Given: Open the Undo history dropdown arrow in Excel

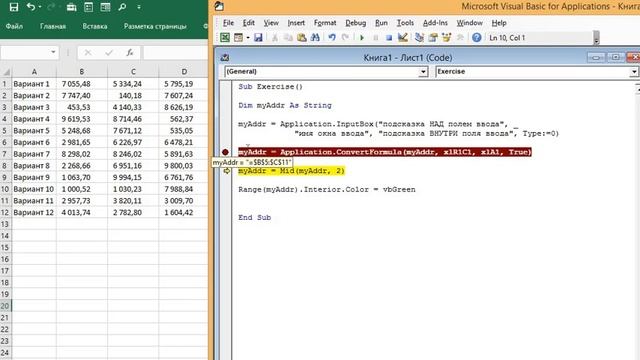Looking at the screenshot, I should pos(40,7).
